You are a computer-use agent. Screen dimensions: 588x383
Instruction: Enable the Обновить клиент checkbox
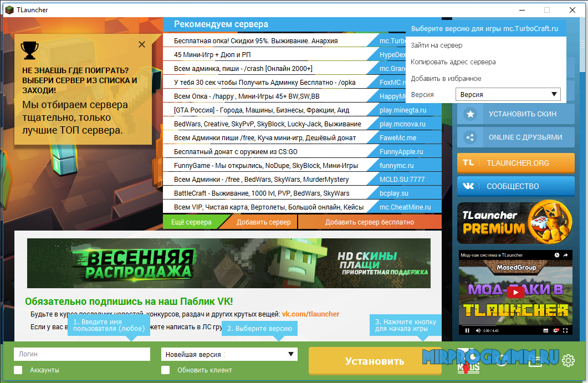tap(165, 370)
